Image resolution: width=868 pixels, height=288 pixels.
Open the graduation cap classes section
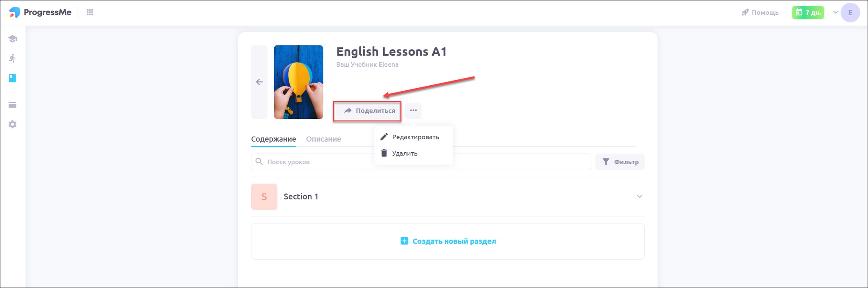(x=13, y=39)
